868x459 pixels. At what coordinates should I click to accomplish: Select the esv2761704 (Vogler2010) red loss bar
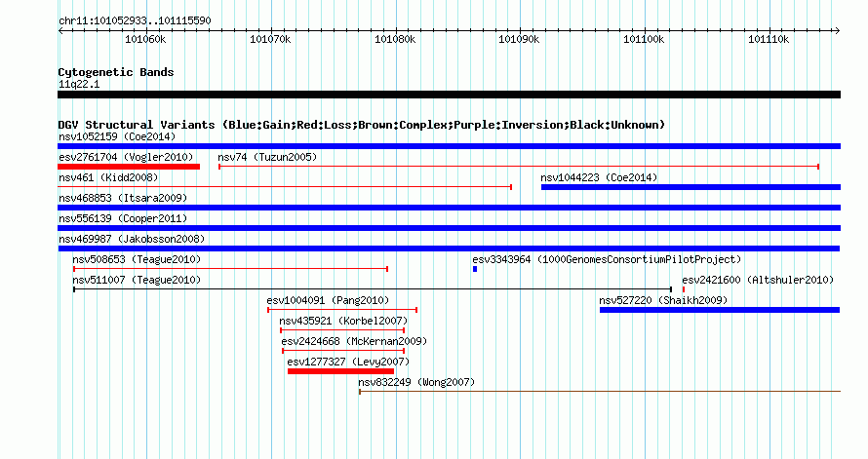pos(129,167)
